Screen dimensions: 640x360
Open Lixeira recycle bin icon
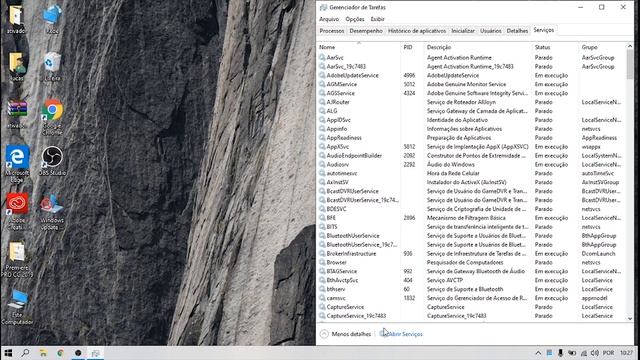[52, 66]
